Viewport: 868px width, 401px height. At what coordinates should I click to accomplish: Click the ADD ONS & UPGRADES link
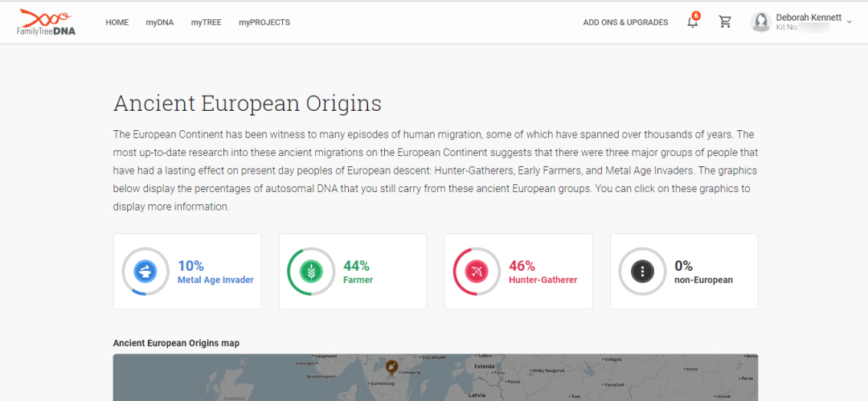(625, 23)
